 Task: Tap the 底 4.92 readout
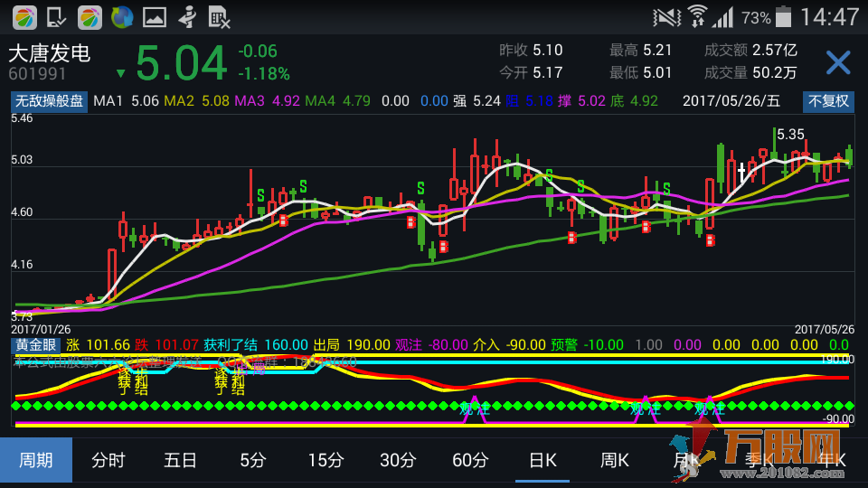[634, 101]
